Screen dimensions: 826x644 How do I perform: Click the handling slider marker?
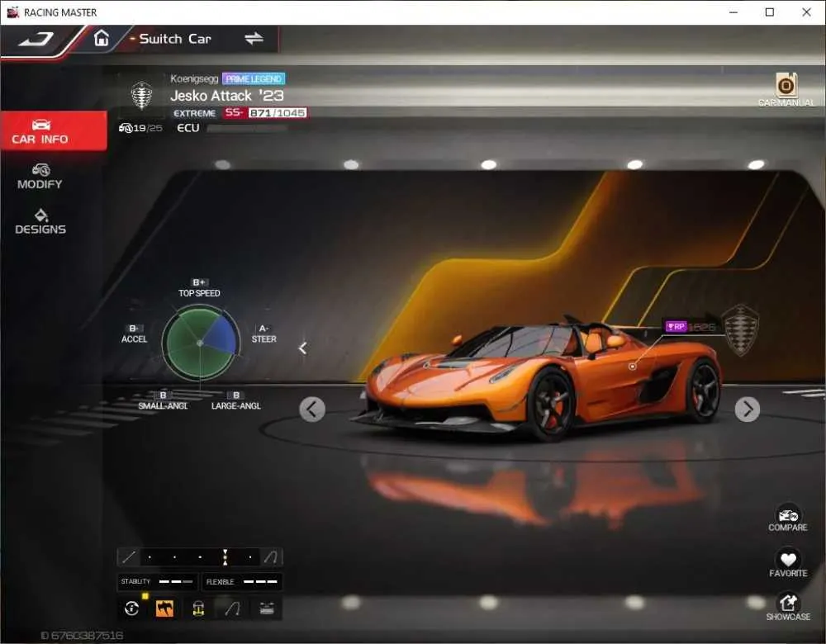point(225,557)
